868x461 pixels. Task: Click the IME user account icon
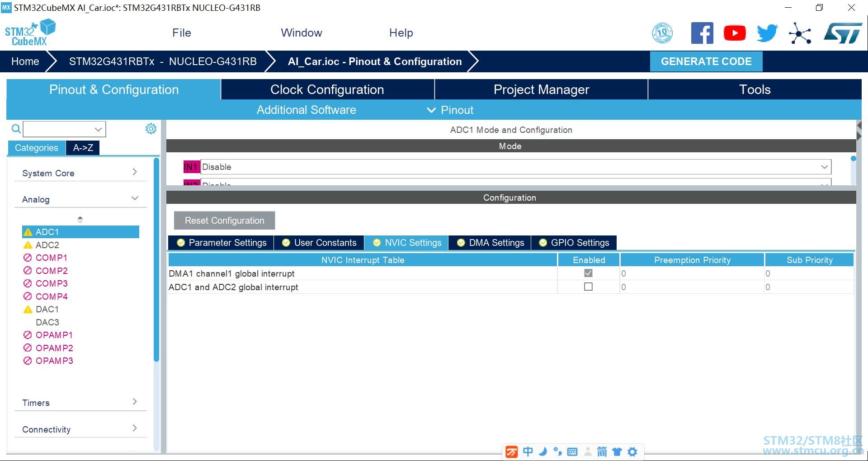(x=588, y=452)
